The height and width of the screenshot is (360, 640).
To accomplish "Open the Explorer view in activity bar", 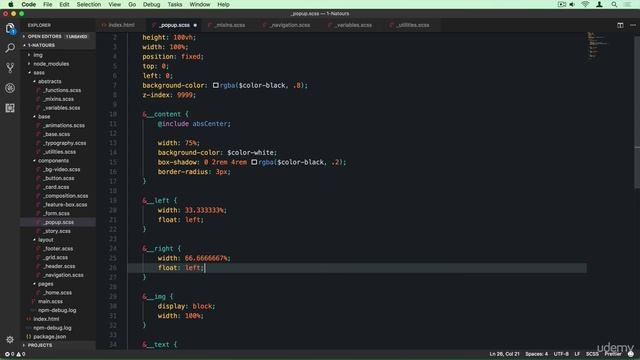I will tap(10, 28).
